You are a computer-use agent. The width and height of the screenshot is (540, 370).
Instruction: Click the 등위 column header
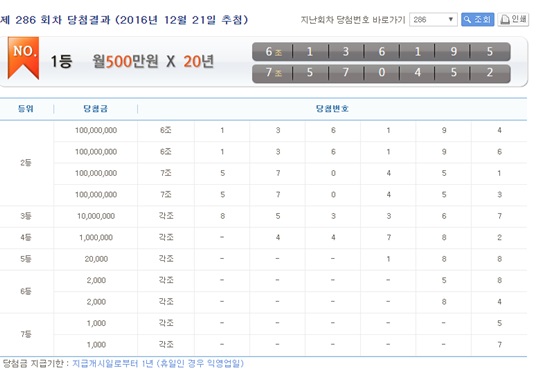pyautogui.click(x=26, y=109)
